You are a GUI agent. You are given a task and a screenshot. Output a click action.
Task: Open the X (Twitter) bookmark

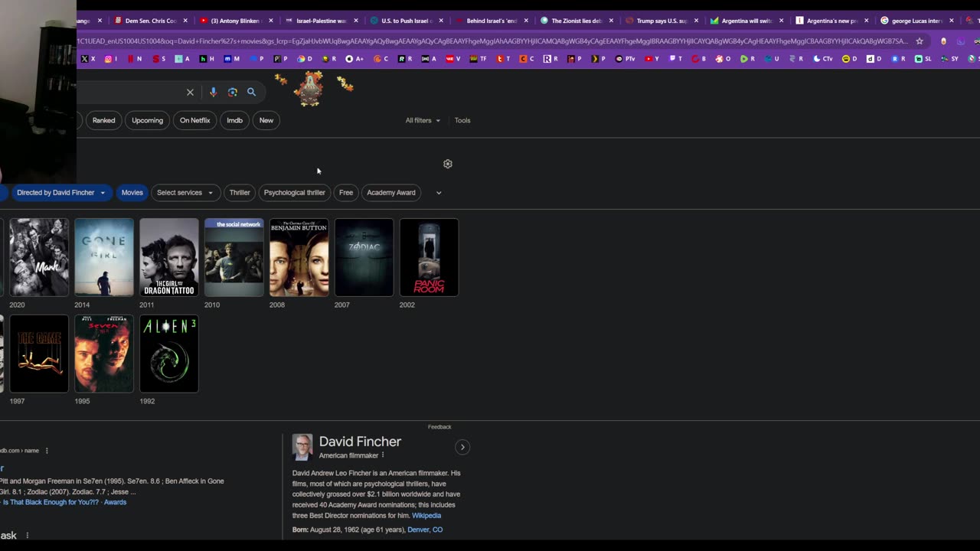coord(88,59)
